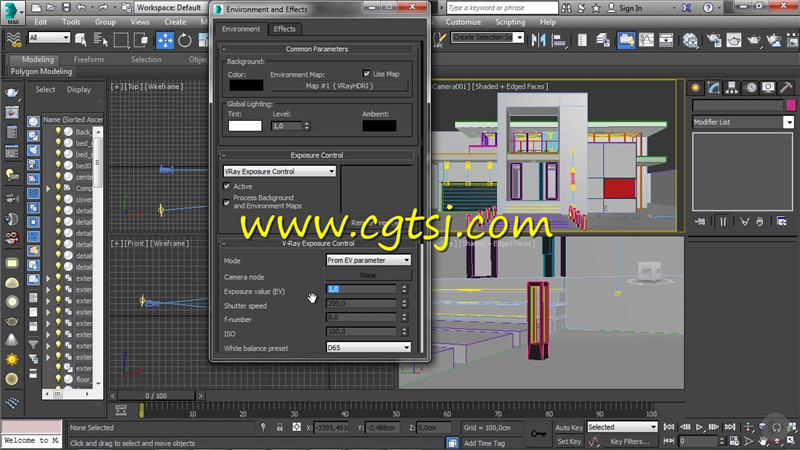Viewport: 800px width, 450px height.
Task: Click Go to Start playback button
Action: tap(669, 427)
